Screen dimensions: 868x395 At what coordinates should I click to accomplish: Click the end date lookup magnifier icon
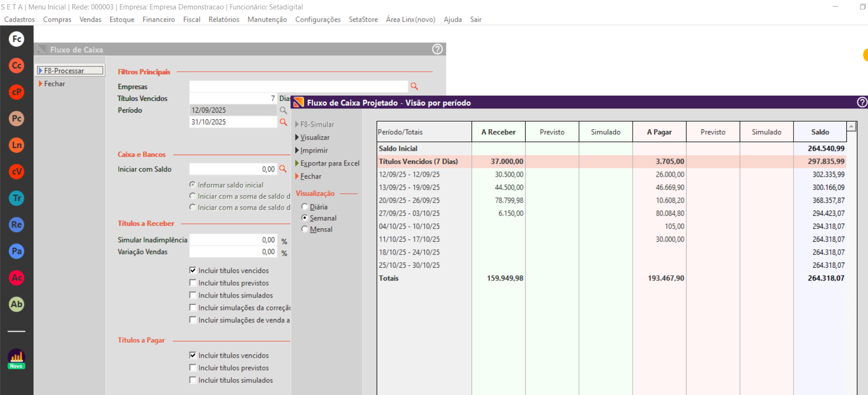click(x=283, y=122)
